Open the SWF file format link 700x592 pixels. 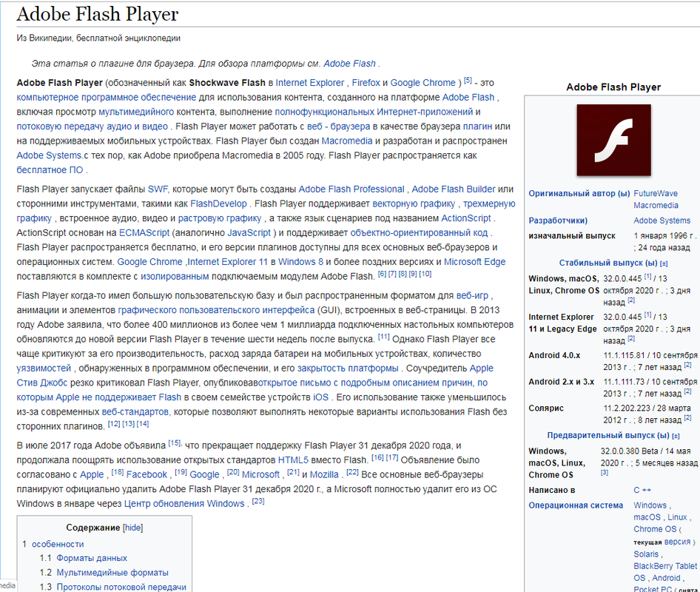point(158,189)
